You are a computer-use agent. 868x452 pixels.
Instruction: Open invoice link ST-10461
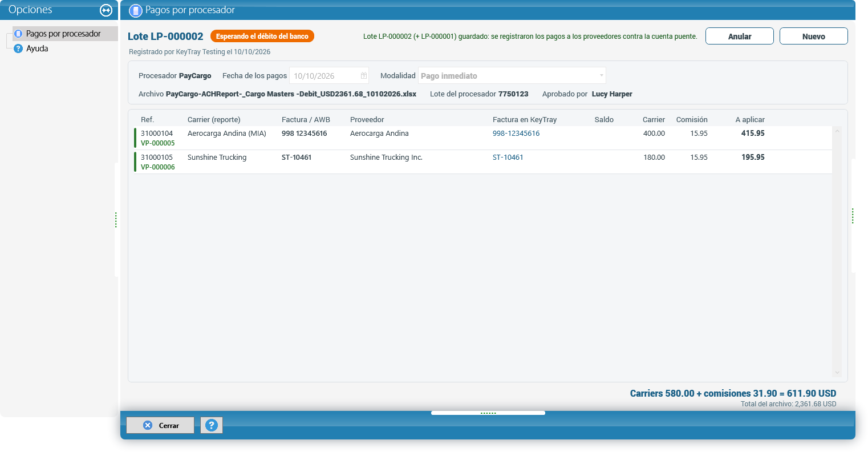[508, 158]
